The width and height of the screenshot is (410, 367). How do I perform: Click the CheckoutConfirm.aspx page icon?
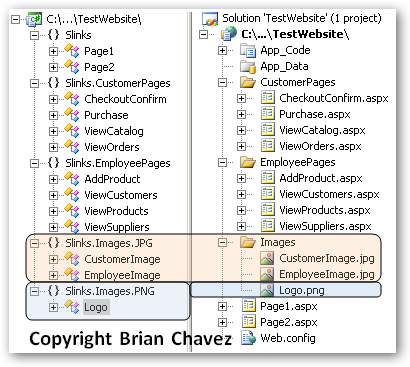[268, 98]
